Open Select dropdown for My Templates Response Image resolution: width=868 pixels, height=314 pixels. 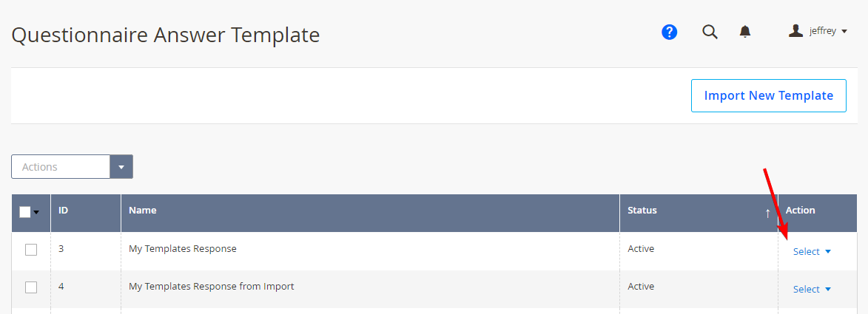(x=812, y=251)
